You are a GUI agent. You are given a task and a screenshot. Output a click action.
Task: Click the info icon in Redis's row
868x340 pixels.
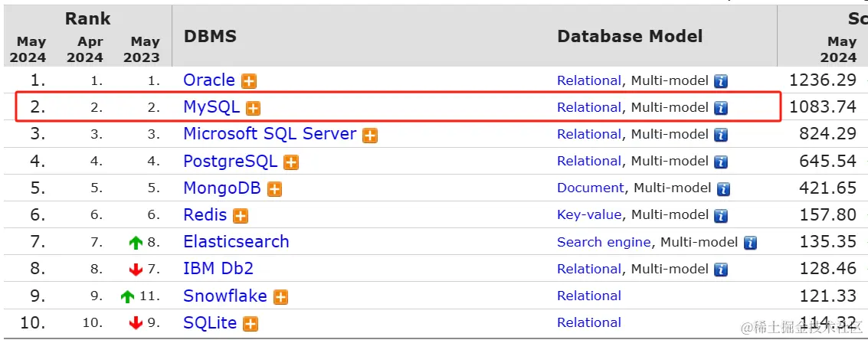[721, 216]
